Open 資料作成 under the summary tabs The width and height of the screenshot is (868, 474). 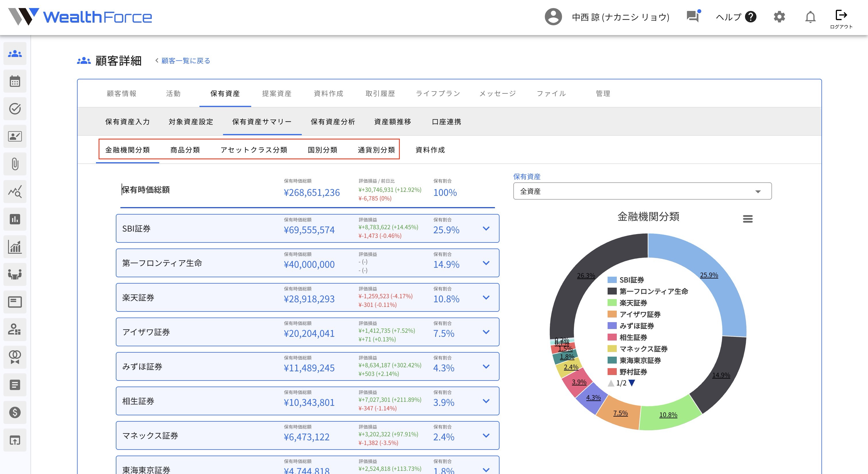coord(430,150)
